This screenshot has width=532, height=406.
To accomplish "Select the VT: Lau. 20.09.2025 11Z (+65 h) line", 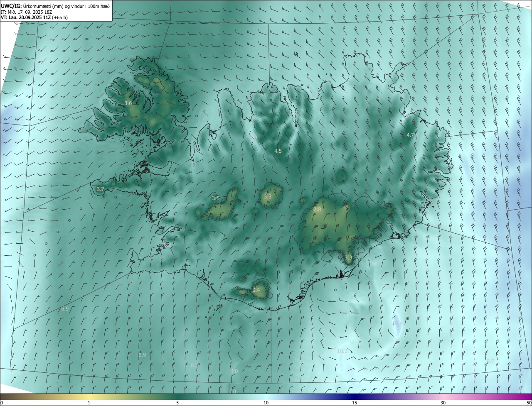I will [x=34, y=17].
